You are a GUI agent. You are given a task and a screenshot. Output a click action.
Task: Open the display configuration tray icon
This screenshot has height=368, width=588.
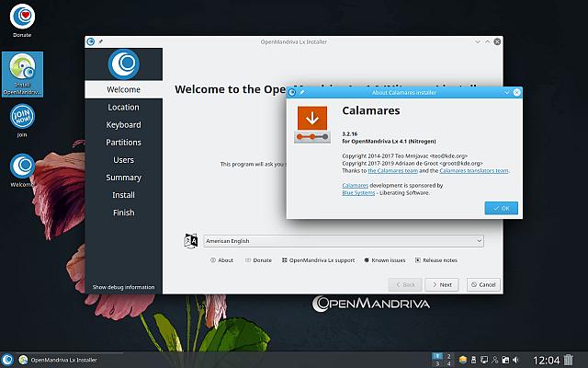click(484, 360)
